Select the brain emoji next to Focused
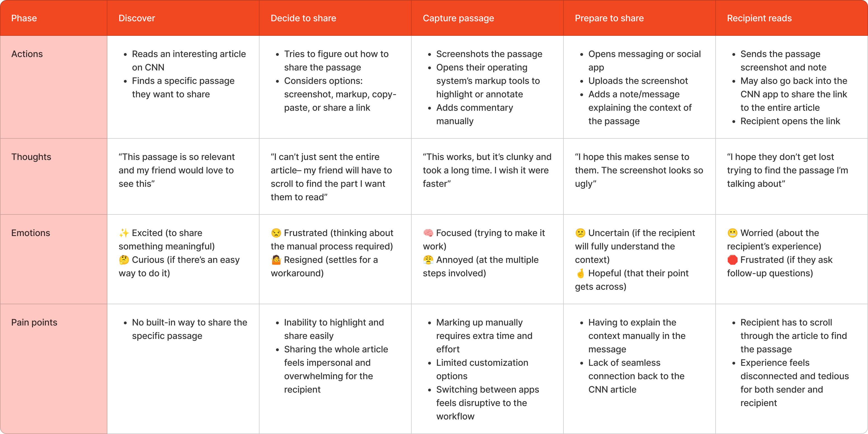Viewport: 868px width, 434px height. [428, 233]
